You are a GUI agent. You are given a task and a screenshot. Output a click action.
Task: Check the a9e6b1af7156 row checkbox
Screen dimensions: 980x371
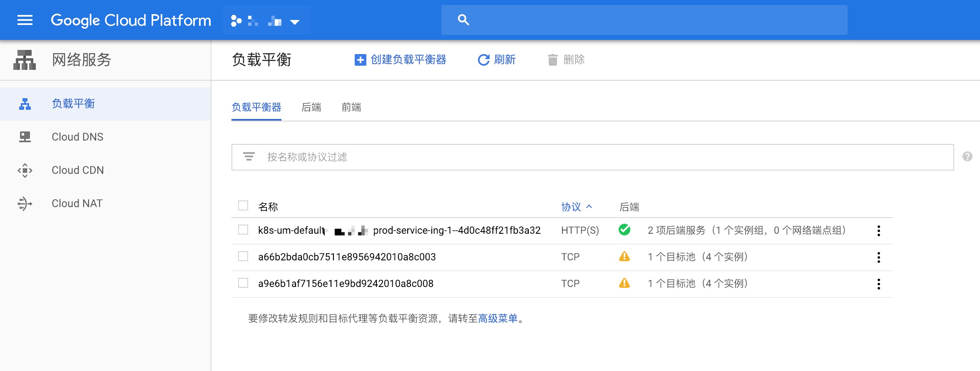pyautogui.click(x=243, y=283)
